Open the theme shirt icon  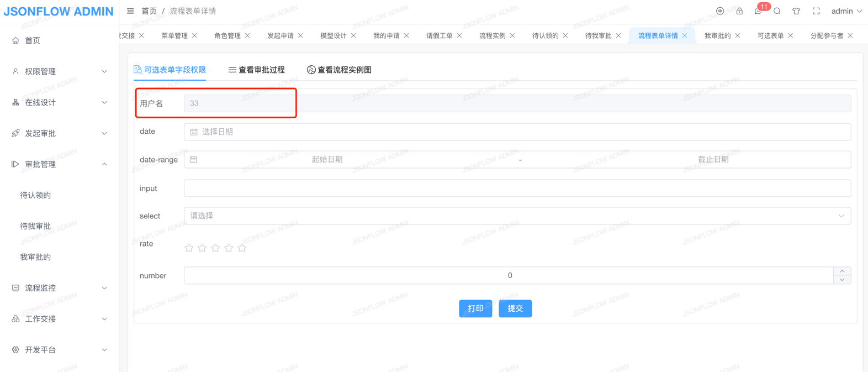tap(796, 11)
